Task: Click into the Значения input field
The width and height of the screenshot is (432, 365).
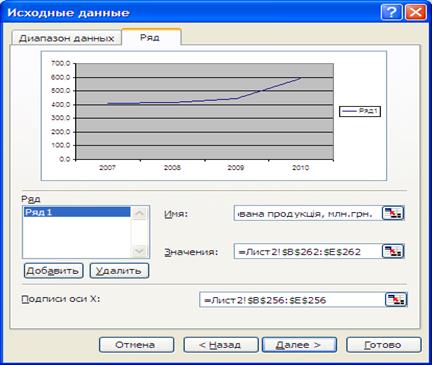Action: click(307, 251)
